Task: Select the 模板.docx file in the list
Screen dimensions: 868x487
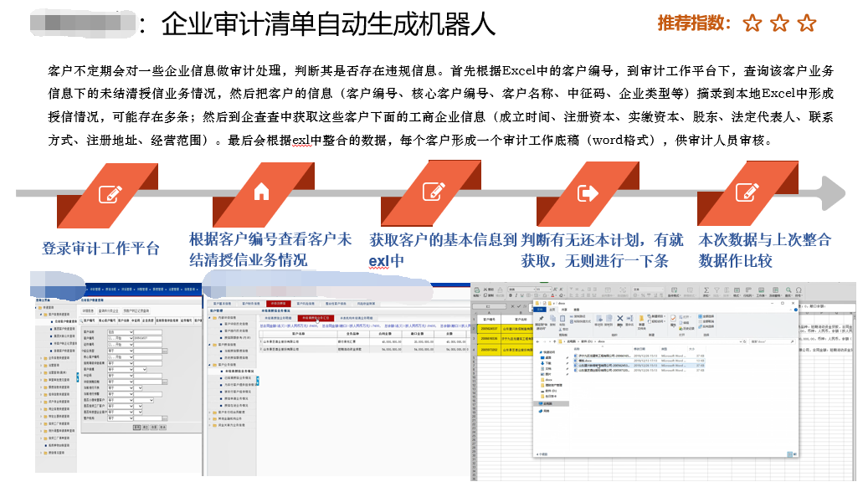Action: coord(586,361)
